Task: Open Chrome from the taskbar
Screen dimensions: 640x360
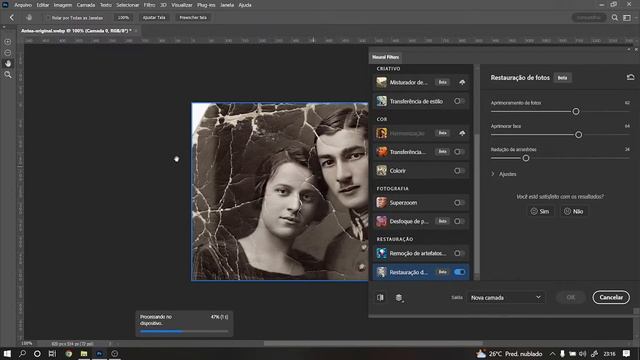Action: (x=69, y=353)
